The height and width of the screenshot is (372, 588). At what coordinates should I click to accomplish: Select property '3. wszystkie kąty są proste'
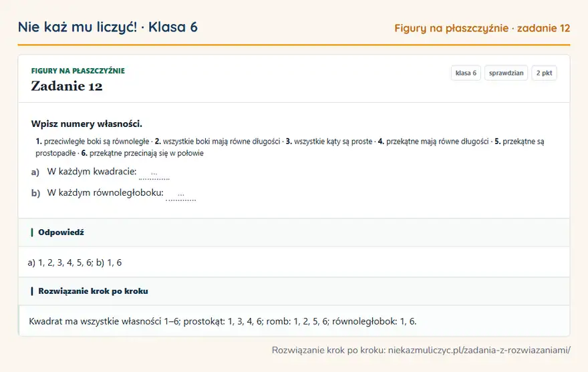click(329, 142)
